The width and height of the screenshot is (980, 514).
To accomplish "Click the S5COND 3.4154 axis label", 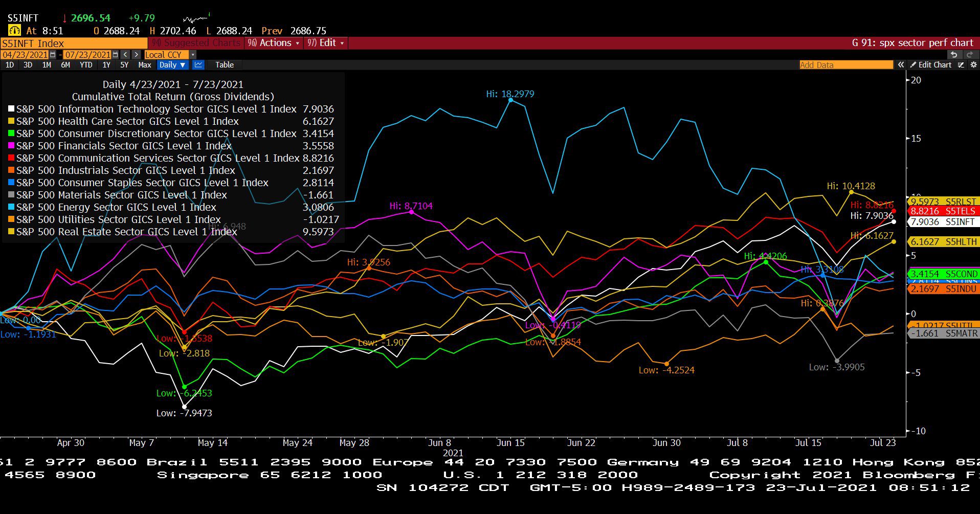I will pos(944,274).
